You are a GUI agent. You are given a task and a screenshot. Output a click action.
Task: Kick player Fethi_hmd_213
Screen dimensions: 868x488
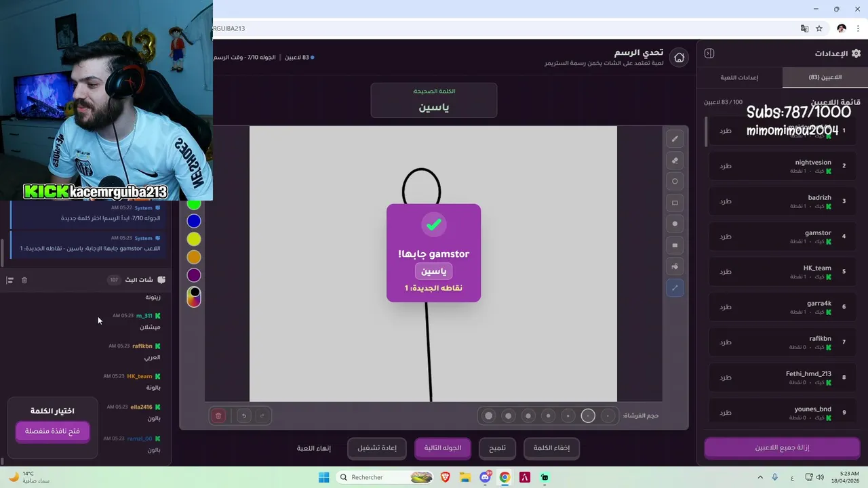click(726, 378)
